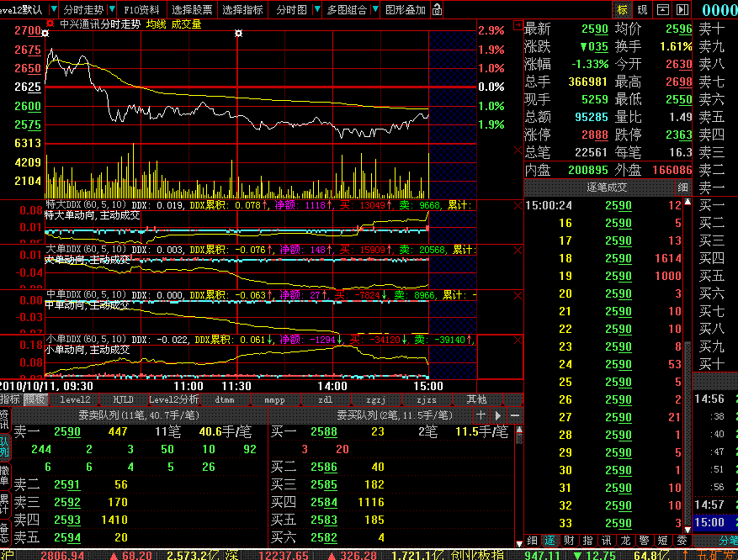Viewport: 738px width, 560px height.
Task: Select the dtmm template tab
Action: tap(225, 399)
